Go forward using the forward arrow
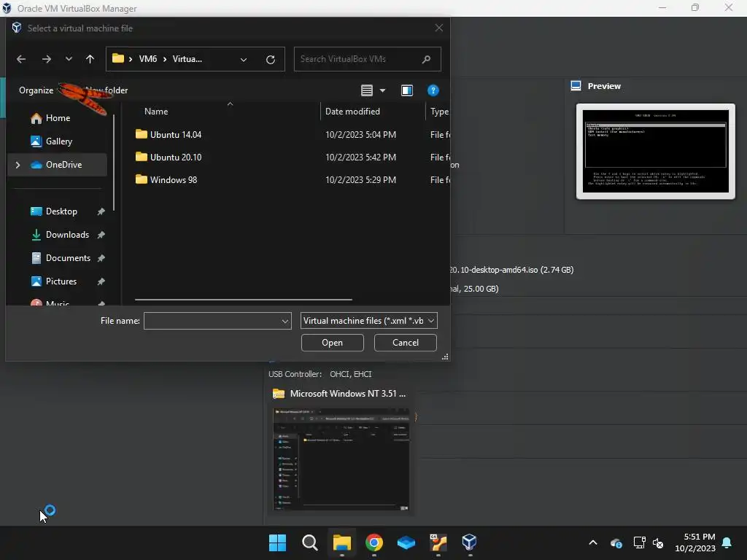The image size is (747, 560). point(46,59)
